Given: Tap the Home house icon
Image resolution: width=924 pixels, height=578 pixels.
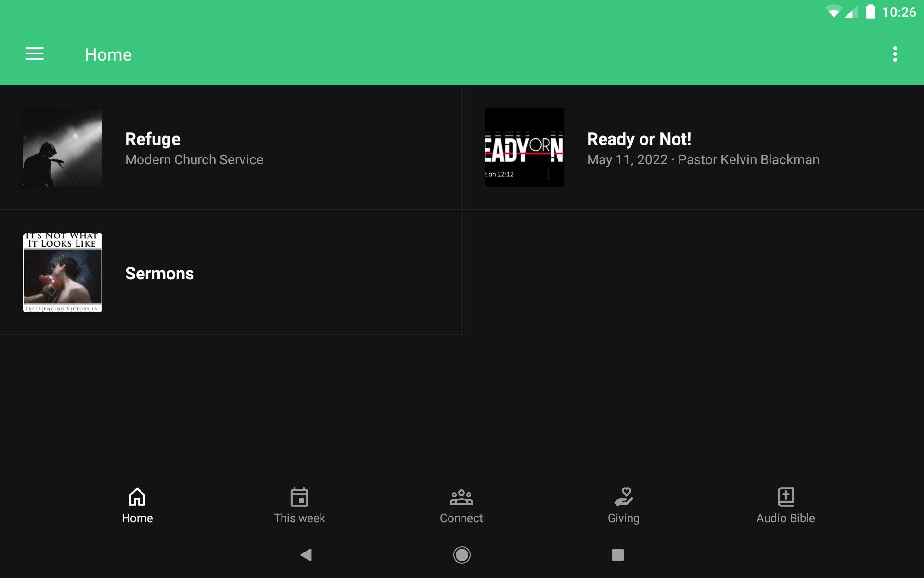Looking at the screenshot, I should [x=137, y=497].
